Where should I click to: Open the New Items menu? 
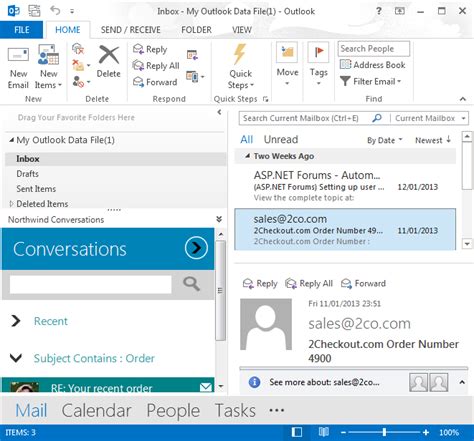[x=48, y=68]
